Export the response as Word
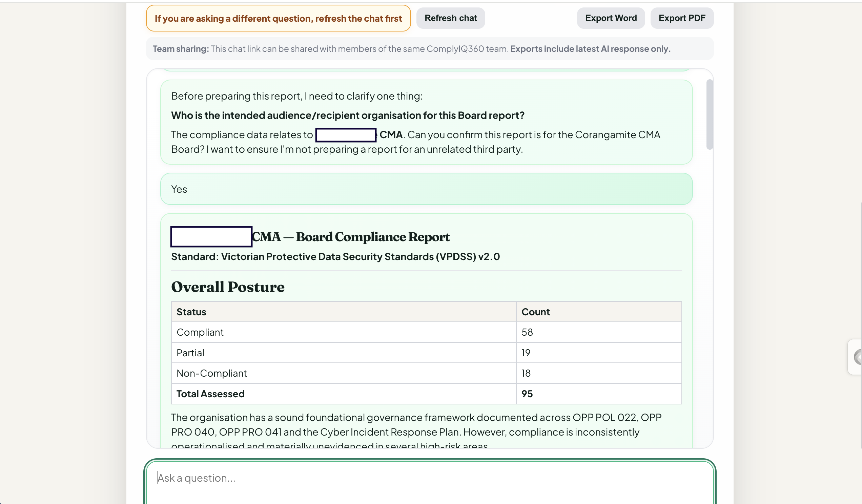862x504 pixels. tap(611, 18)
